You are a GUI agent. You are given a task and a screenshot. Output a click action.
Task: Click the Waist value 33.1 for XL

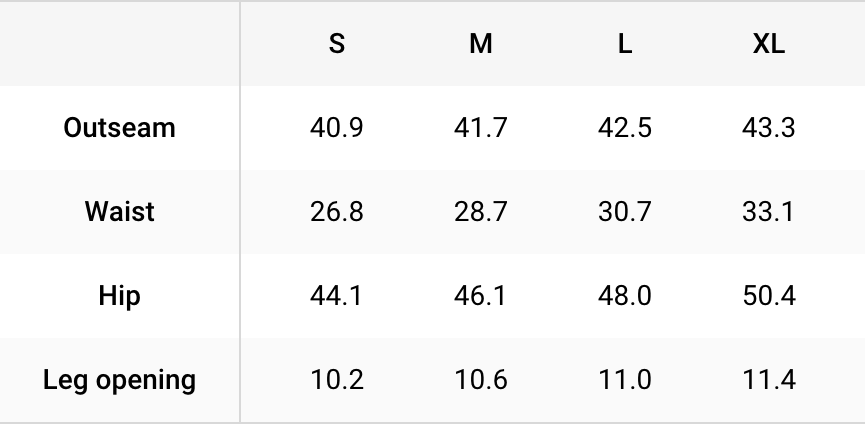click(769, 212)
